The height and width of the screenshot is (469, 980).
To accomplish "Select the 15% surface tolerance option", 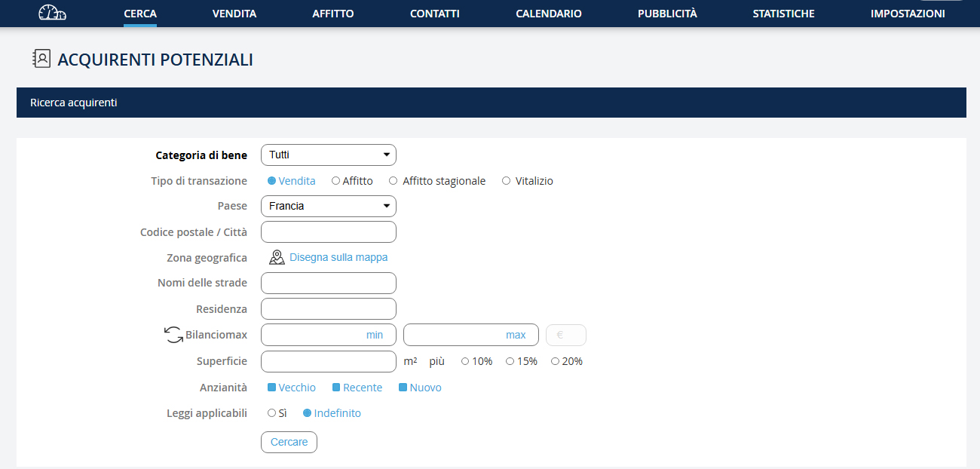I will (x=510, y=362).
